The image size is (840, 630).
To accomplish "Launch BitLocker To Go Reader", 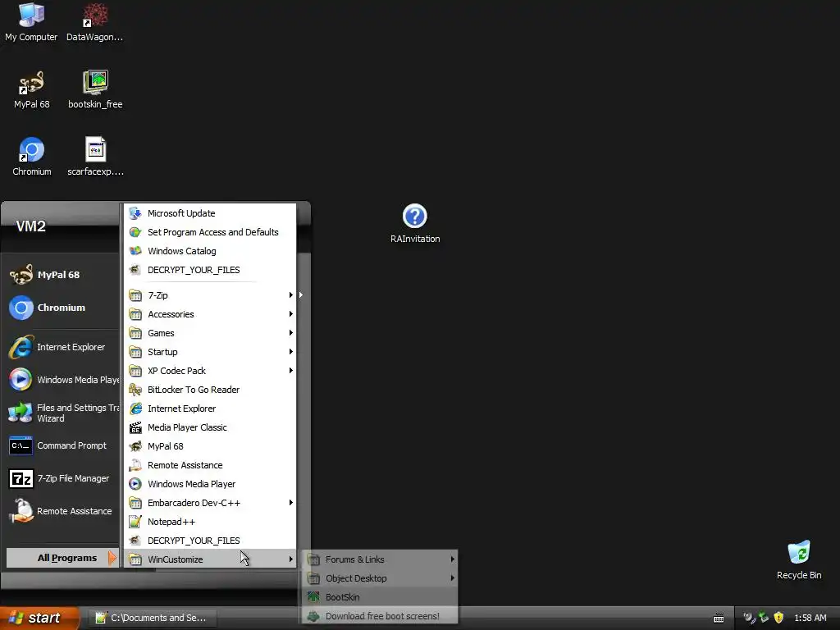I will [210, 390].
